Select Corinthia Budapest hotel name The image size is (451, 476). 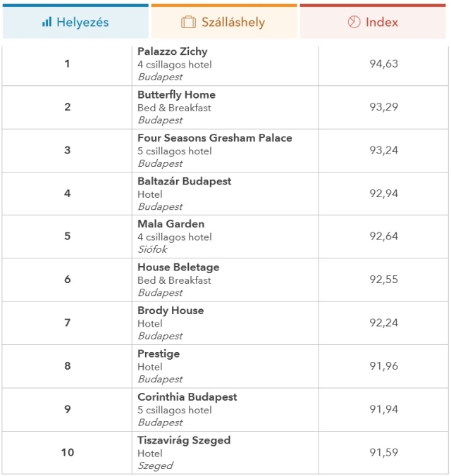(187, 397)
